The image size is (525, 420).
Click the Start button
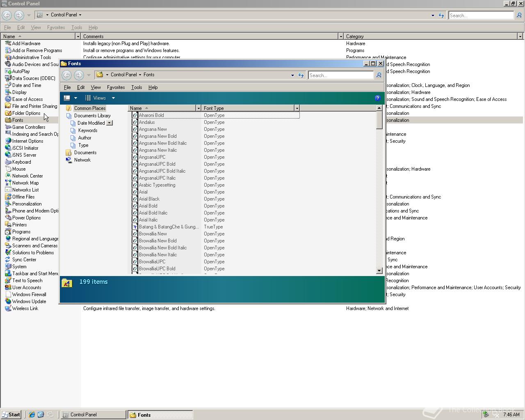(x=11, y=415)
